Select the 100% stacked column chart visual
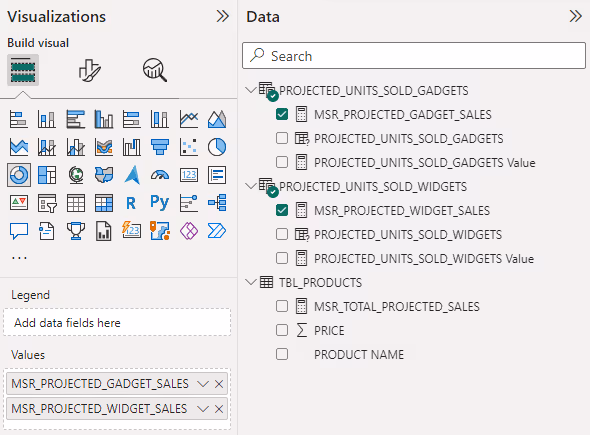590x435 pixels. [x=160, y=119]
